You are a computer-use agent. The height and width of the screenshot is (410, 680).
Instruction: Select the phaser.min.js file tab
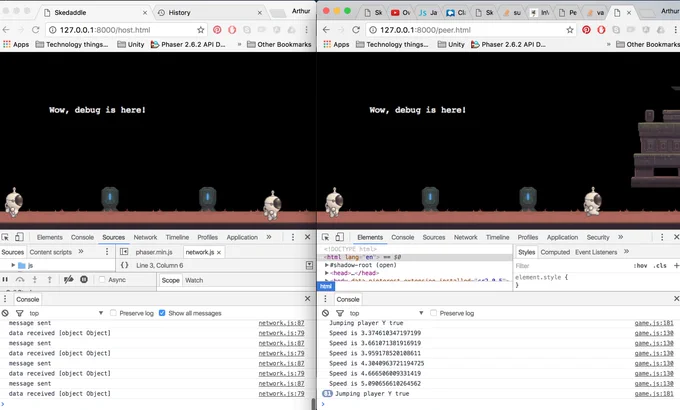(x=154, y=252)
